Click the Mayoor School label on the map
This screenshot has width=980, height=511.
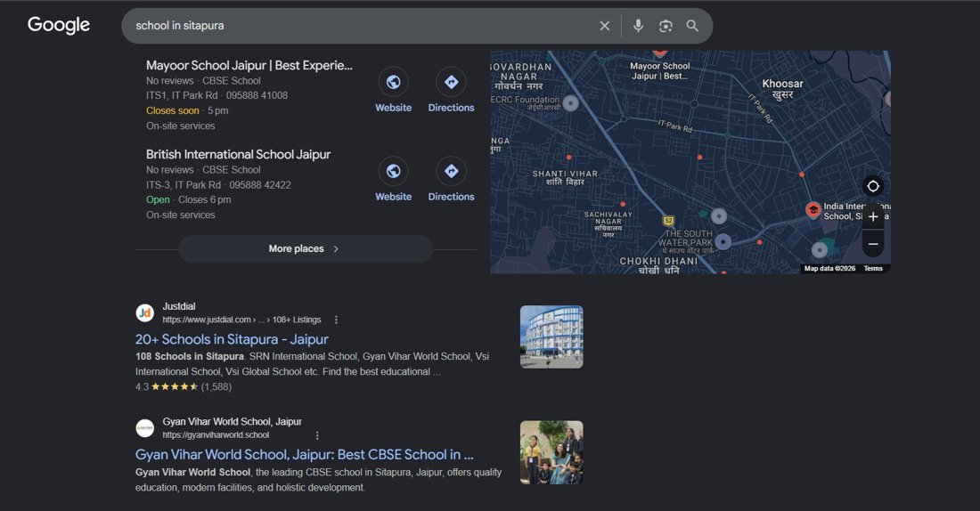(x=659, y=70)
